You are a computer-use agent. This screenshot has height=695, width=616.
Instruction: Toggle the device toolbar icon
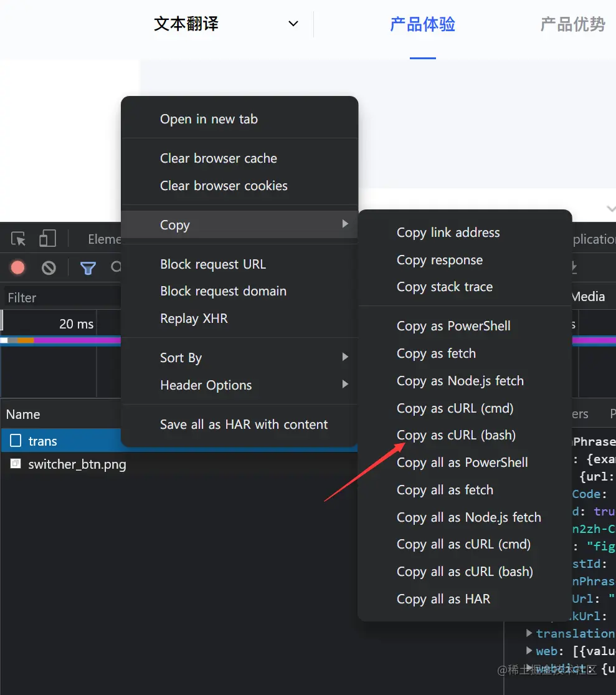tap(47, 239)
